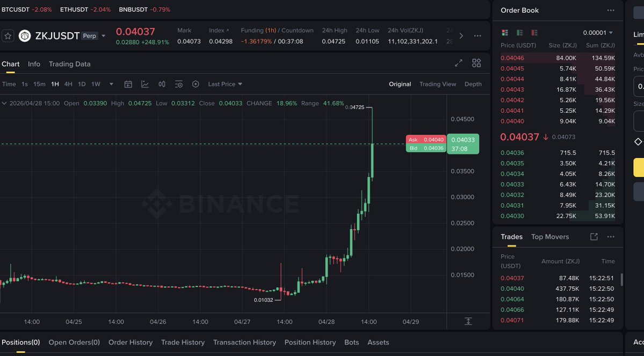Show only asks view in order book
This screenshot has width=644, height=356.
[534, 32]
